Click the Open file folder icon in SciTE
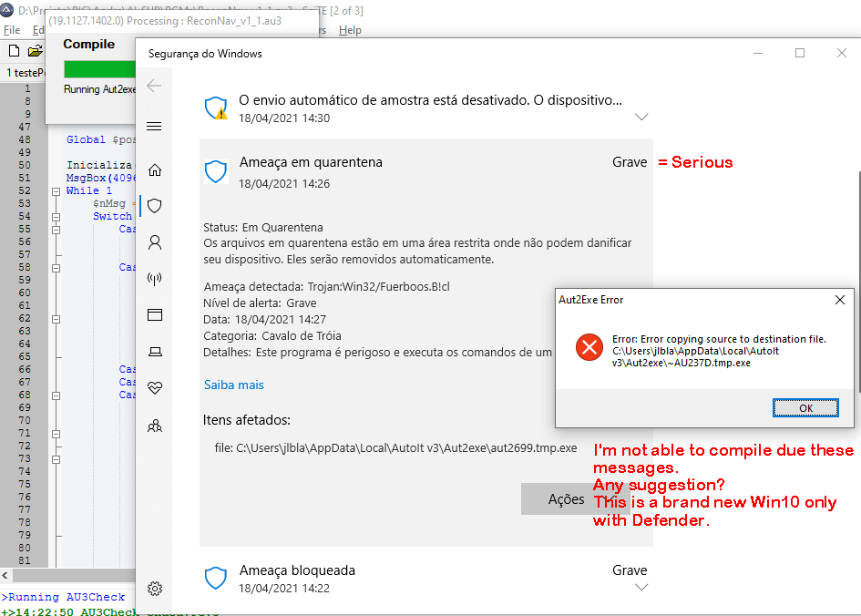Image resolution: width=861 pixels, height=616 pixels. 36,51
